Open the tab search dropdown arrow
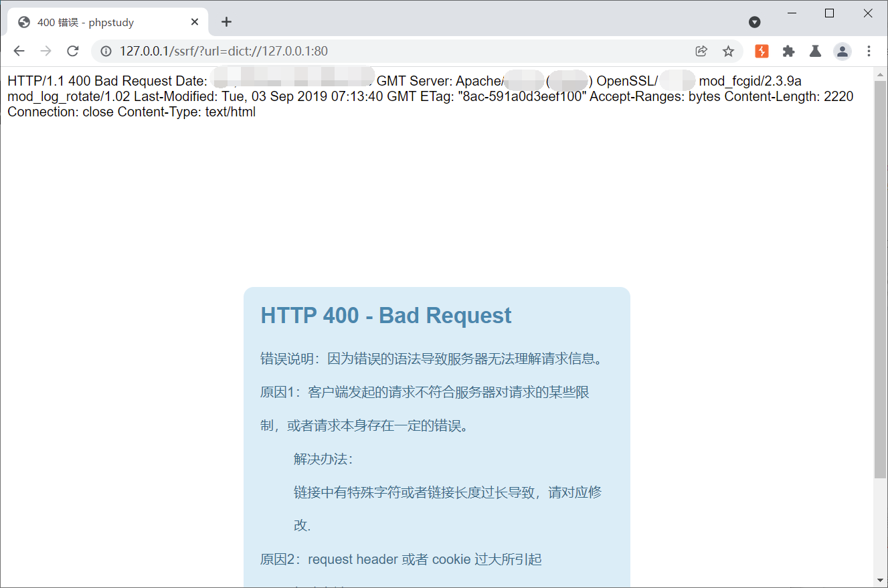Viewport: 888px width, 588px height. pos(754,22)
